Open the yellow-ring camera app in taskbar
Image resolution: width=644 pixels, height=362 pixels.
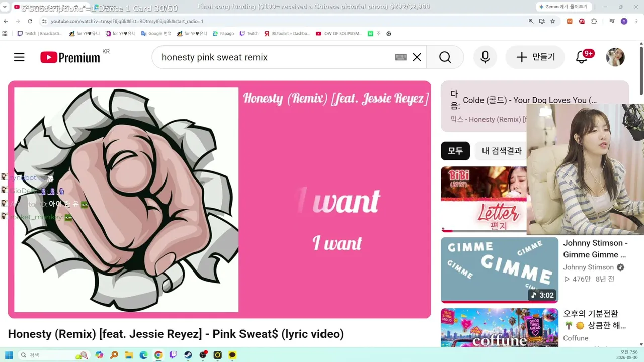tap(217, 355)
